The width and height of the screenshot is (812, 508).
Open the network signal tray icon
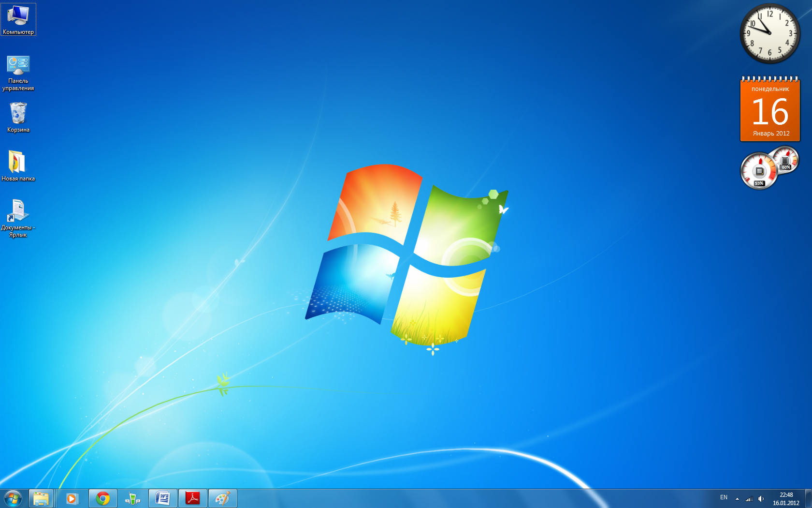click(749, 499)
